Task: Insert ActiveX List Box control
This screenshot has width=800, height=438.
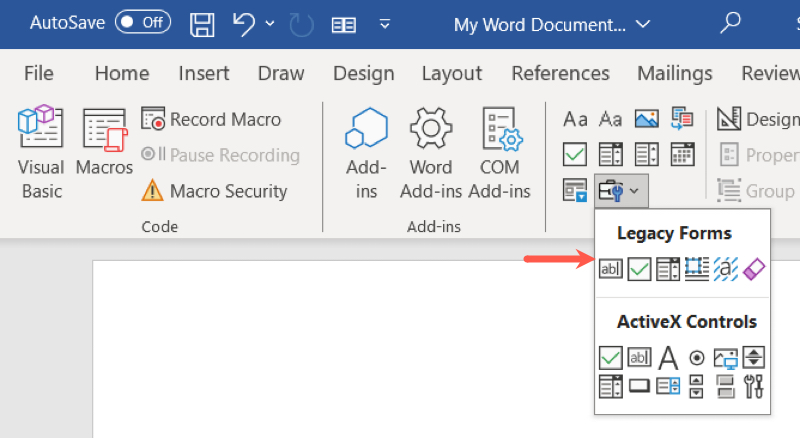Action: 668,386
